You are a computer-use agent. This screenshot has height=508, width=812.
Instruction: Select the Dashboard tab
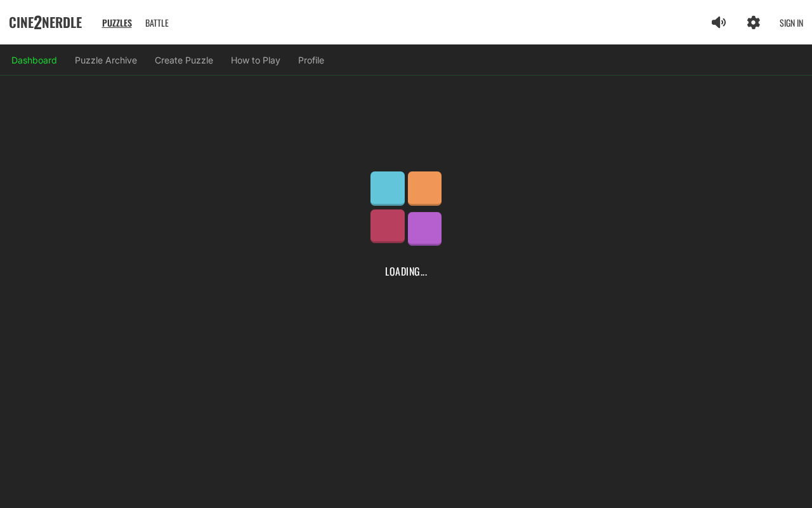click(x=34, y=60)
